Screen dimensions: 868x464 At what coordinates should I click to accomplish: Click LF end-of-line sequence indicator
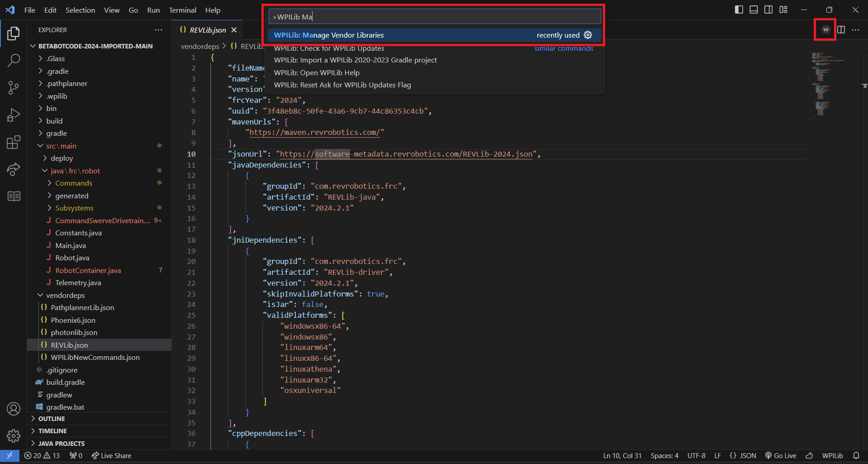717,456
